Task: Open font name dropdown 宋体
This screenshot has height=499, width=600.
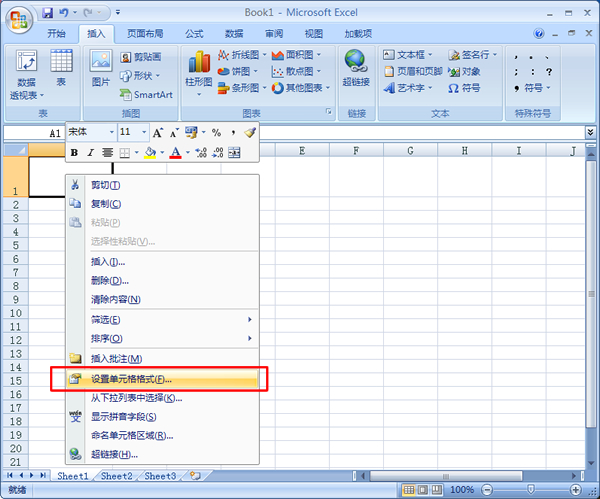Action: coord(112,132)
